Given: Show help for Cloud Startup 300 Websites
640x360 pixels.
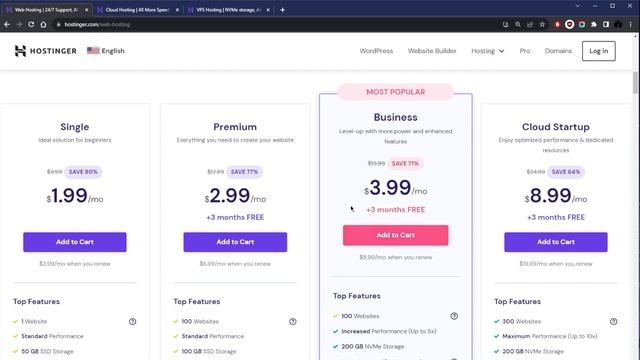Looking at the screenshot, I should [613, 322].
